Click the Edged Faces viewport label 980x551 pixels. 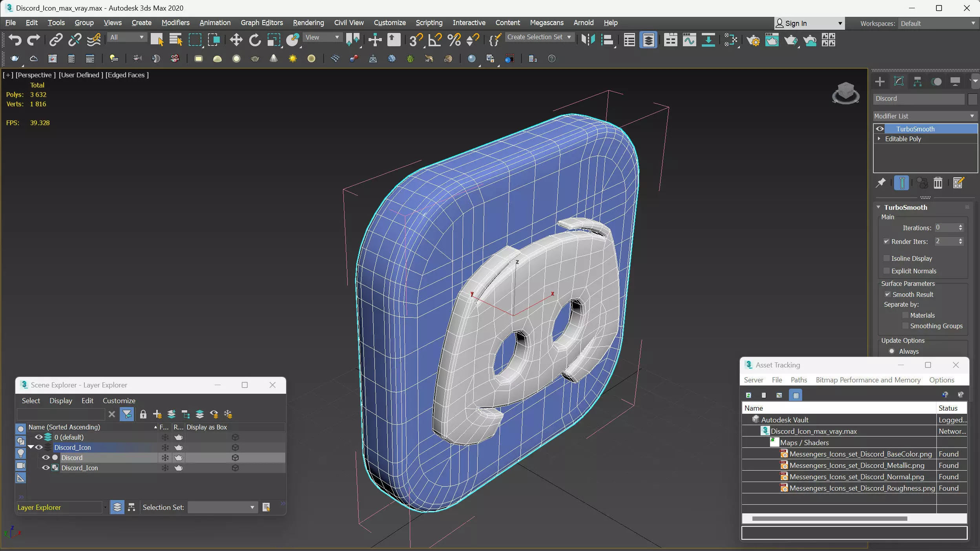click(127, 75)
